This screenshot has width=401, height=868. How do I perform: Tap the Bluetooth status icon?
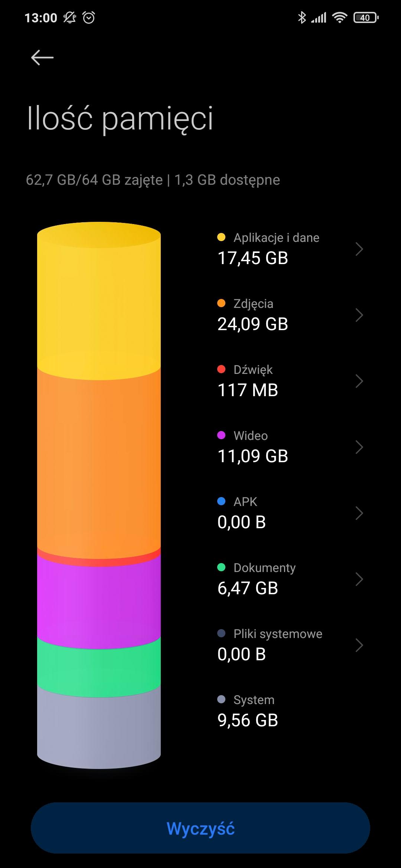[x=302, y=17]
